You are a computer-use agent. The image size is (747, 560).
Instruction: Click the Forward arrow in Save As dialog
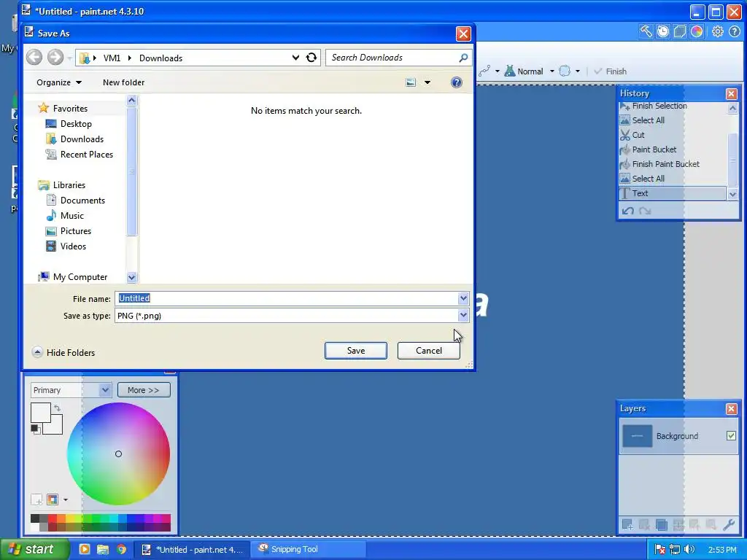(55, 58)
